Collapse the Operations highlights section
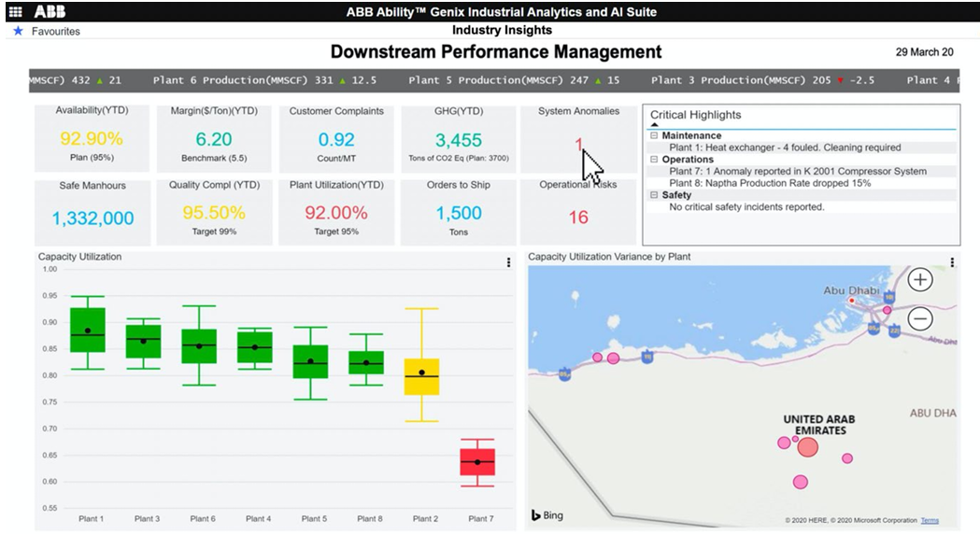980x534 pixels. [x=654, y=160]
